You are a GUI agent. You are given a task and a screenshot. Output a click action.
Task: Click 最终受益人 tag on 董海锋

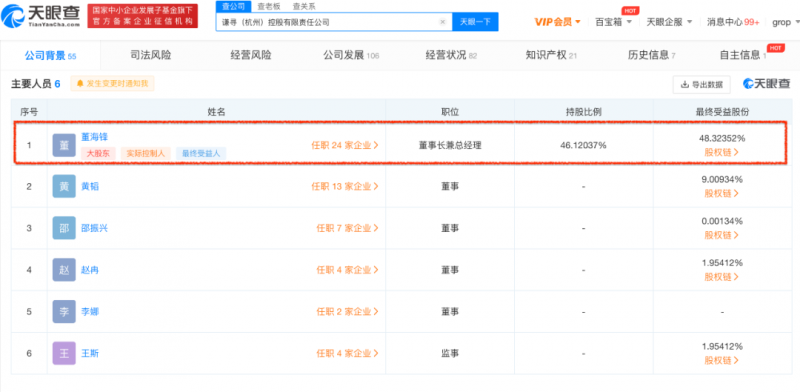click(201, 153)
